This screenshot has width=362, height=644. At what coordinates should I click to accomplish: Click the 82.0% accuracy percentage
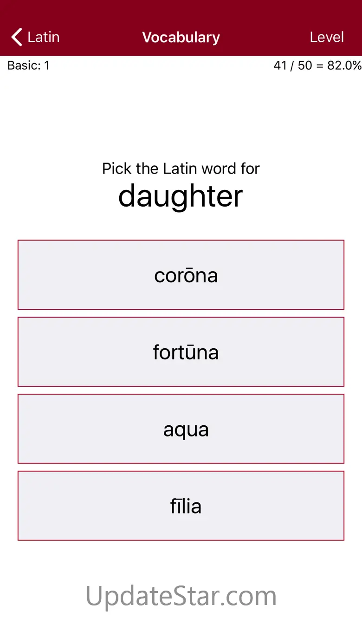[x=344, y=65]
